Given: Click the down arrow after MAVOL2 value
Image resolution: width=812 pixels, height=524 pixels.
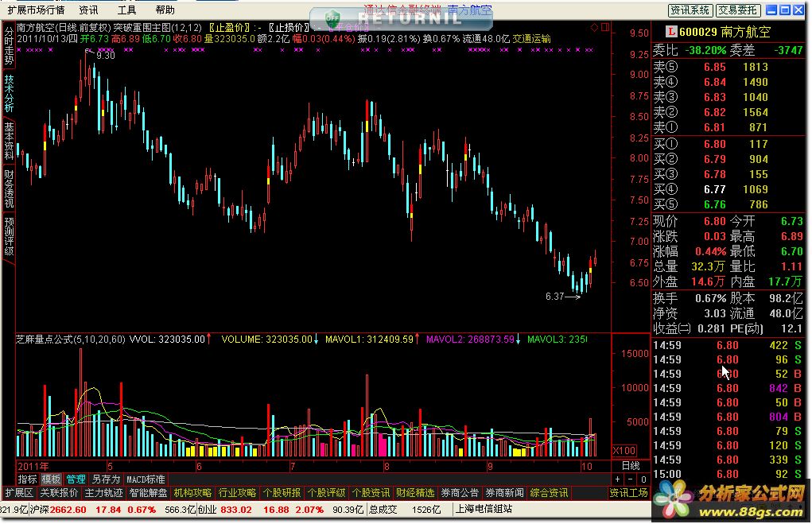Looking at the screenshot, I should (517, 340).
